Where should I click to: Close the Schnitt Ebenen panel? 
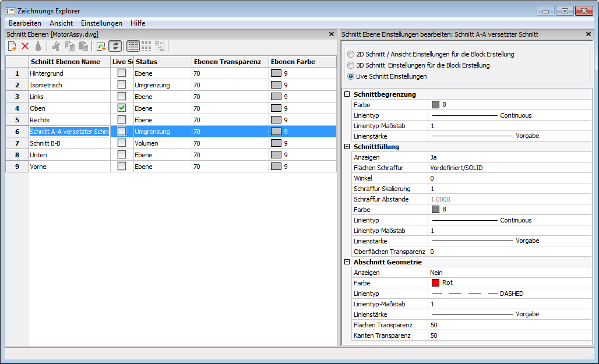[332, 34]
